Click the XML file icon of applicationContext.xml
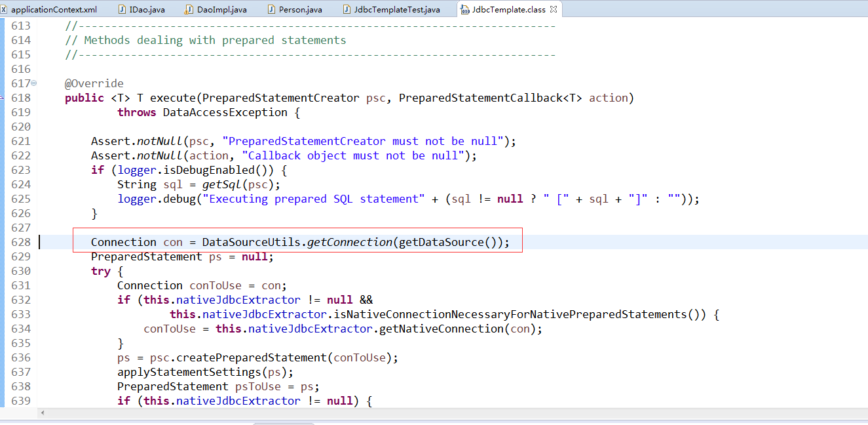 coord(4,10)
